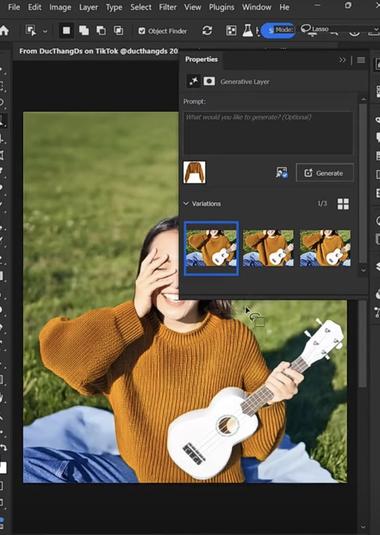This screenshot has width=380, height=535.
Task: Go to the Home screen icon
Action: click(x=4, y=31)
